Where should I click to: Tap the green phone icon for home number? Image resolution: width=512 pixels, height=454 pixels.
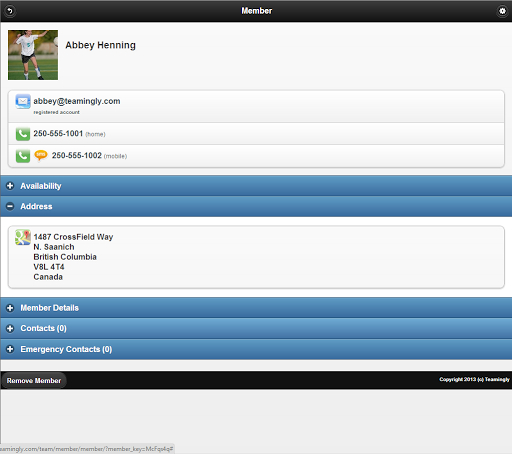pyautogui.click(x=23, y=134)
